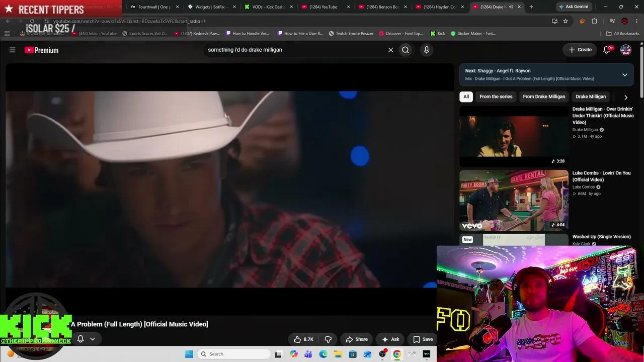Open Over Drinkin' Under Thinkin' video thumbnail
Viewport: 644px width, 362px height.
point(514,136)
